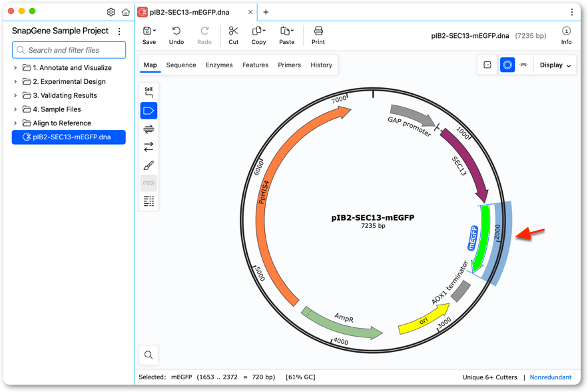Open the magnifier search icon below the map
This screenshot has width=588, height=392.
point(149,355)
